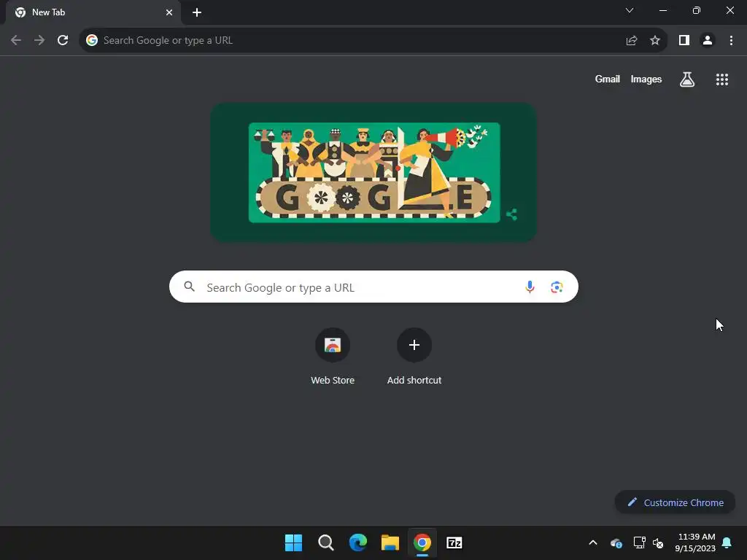The width and height of the screenshot is (747, 560).
Task: Open File Explorer from the taskbar
Action: point(390,542)
